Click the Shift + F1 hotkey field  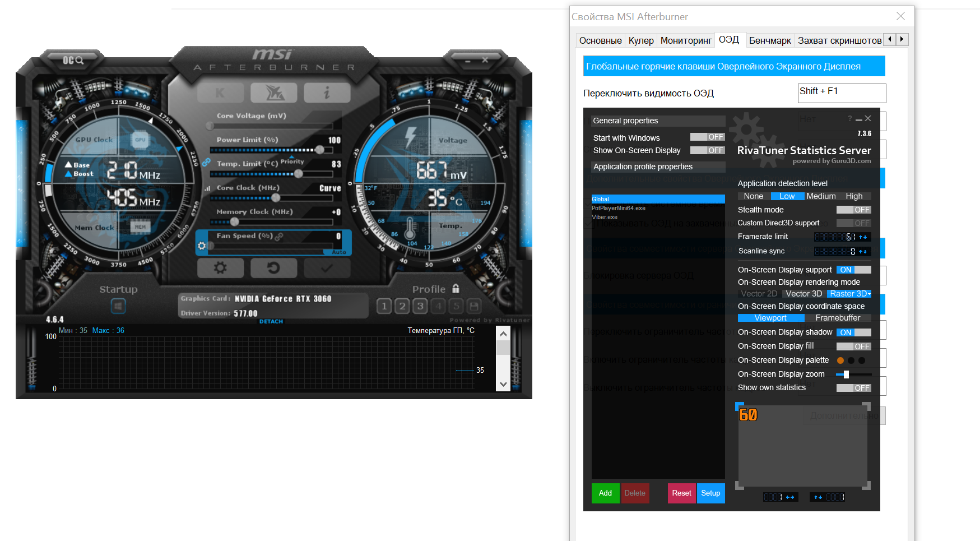(x=842, y=93)
